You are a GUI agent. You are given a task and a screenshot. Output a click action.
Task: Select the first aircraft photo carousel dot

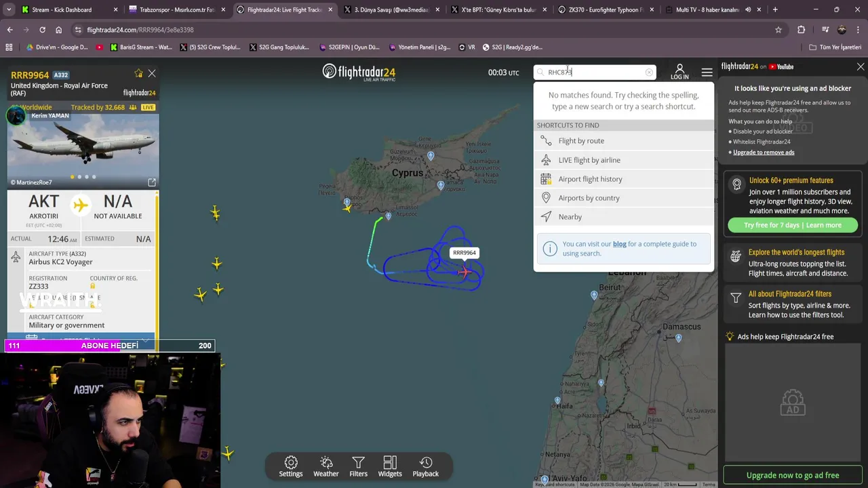click(x=72, y=177)
